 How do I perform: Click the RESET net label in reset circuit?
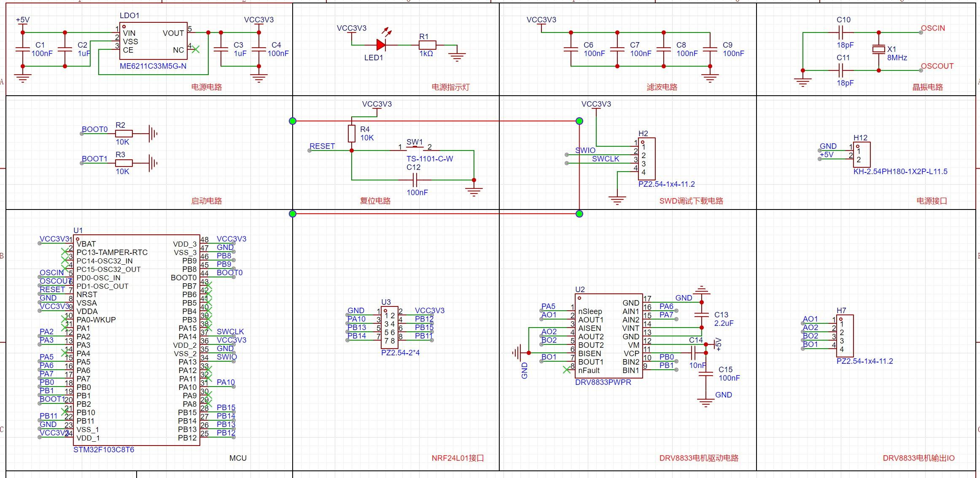click(x=322, y=146)
